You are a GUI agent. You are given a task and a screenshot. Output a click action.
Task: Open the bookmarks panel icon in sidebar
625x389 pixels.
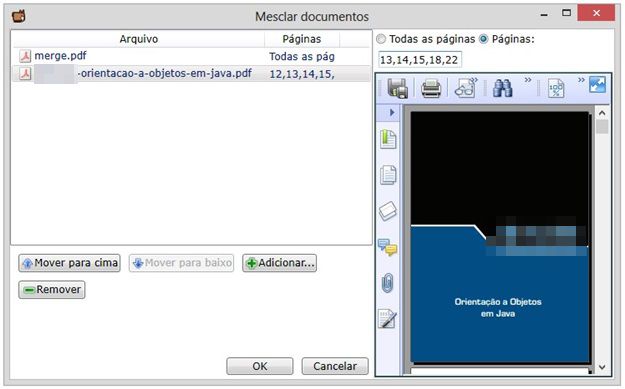coord(388,139)
